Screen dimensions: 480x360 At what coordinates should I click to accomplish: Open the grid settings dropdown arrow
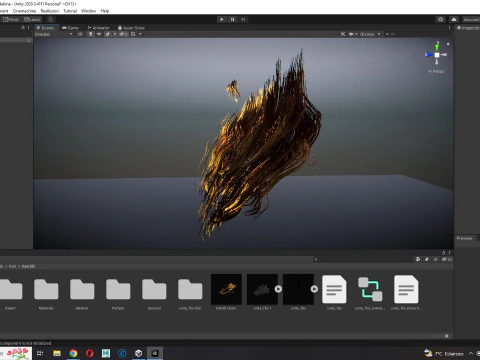pyautogui.click(x=140, y=34)
